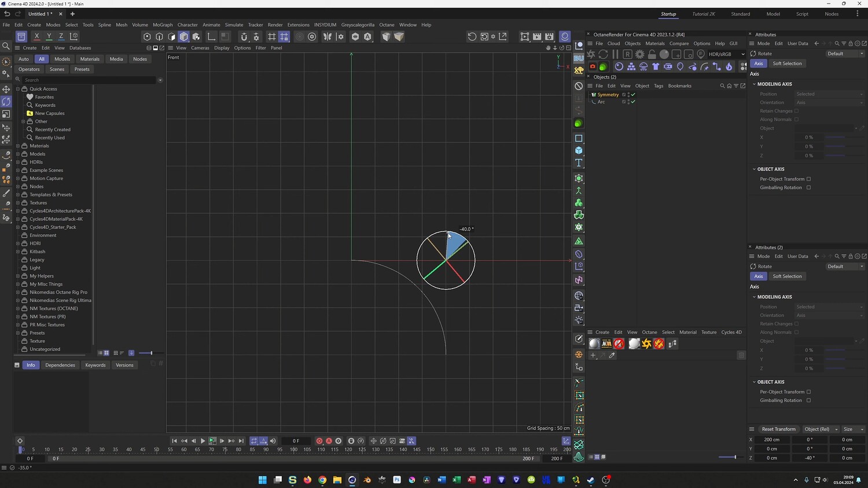Open the Dependencies tab
868x488 pixels.
[60, 365]
